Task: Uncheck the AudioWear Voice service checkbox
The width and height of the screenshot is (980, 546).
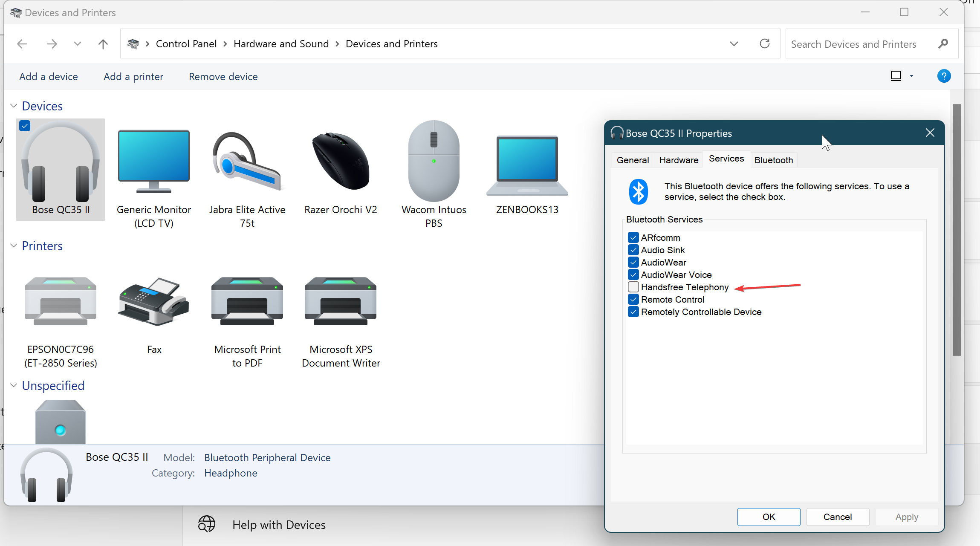Action: point(633,274)
